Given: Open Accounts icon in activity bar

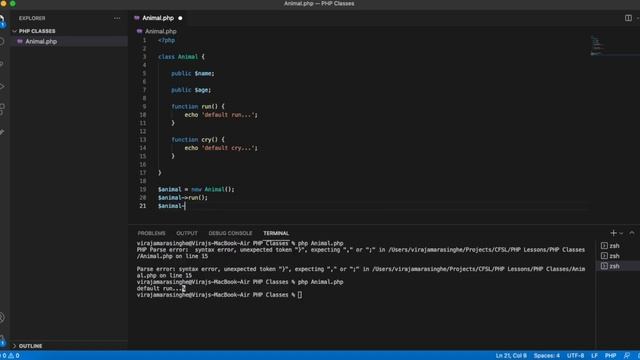Looking at the screenshot, I should (x=2, y=318).
